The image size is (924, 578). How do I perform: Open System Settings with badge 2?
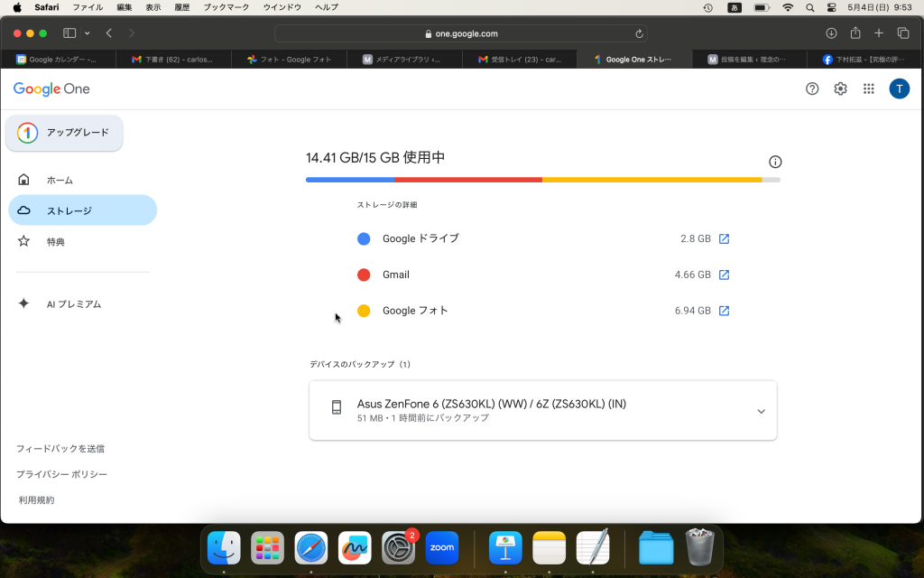[398, 548]
